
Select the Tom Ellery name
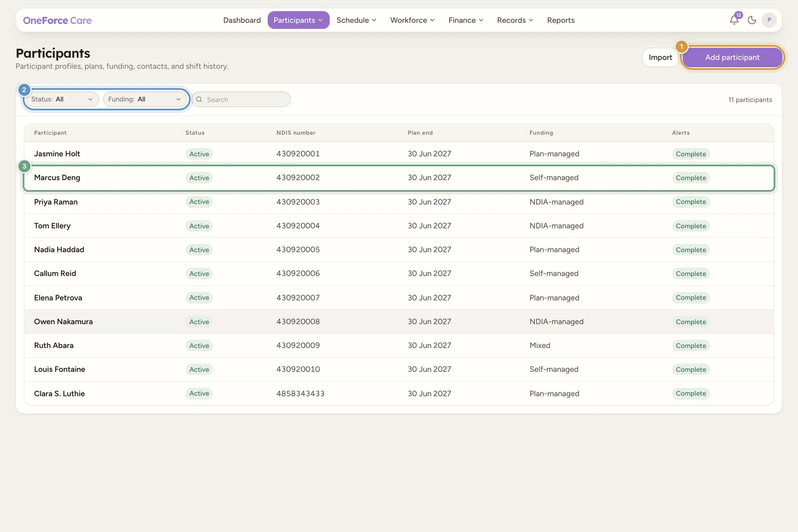pyautogui.click(x=52, y=226)
